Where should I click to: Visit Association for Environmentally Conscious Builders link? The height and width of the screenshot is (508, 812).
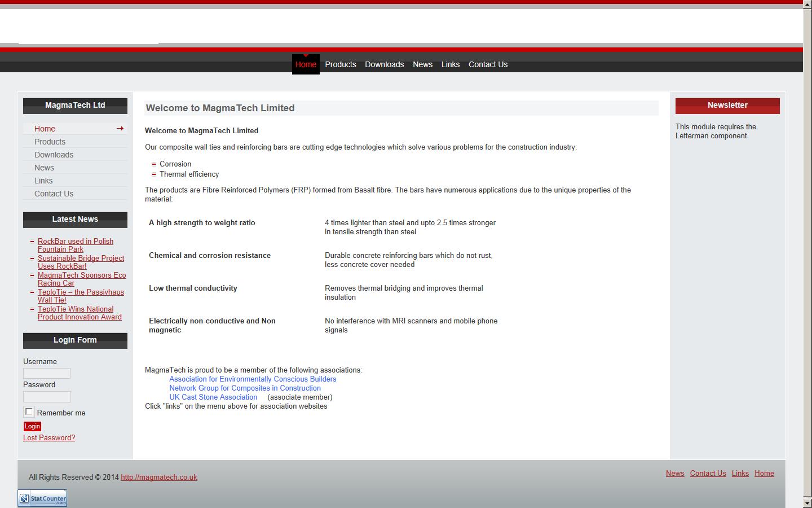(253, 379)
